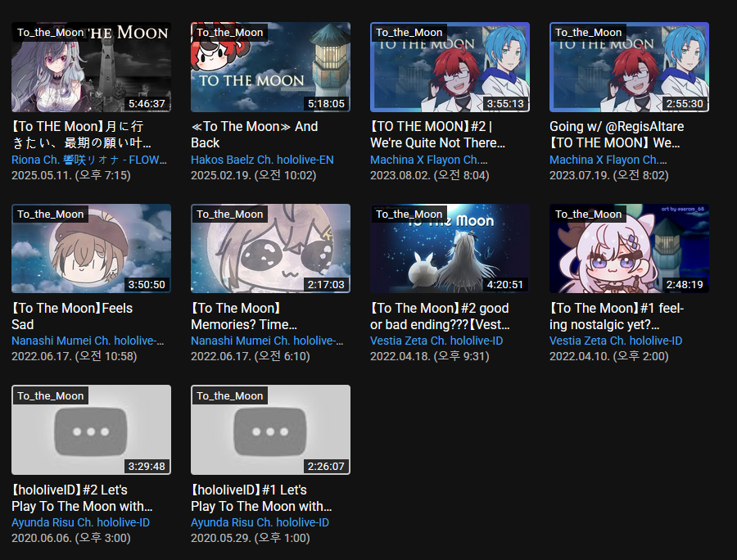Open Vestia Zeta #2 thumbnail lasting 4:20:51
The image size is (737, 560).
click(450, 249)
